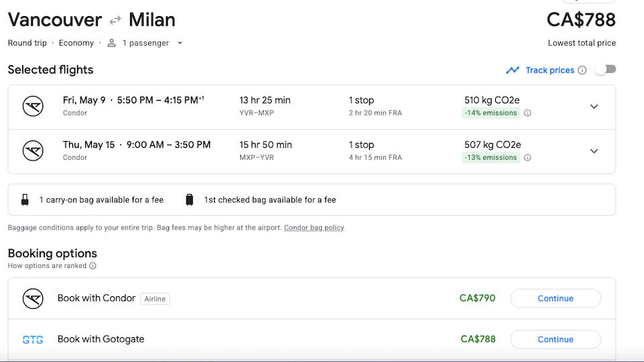
Task: Open the 'How options are ranked' info icon
Action: point(93,266)
